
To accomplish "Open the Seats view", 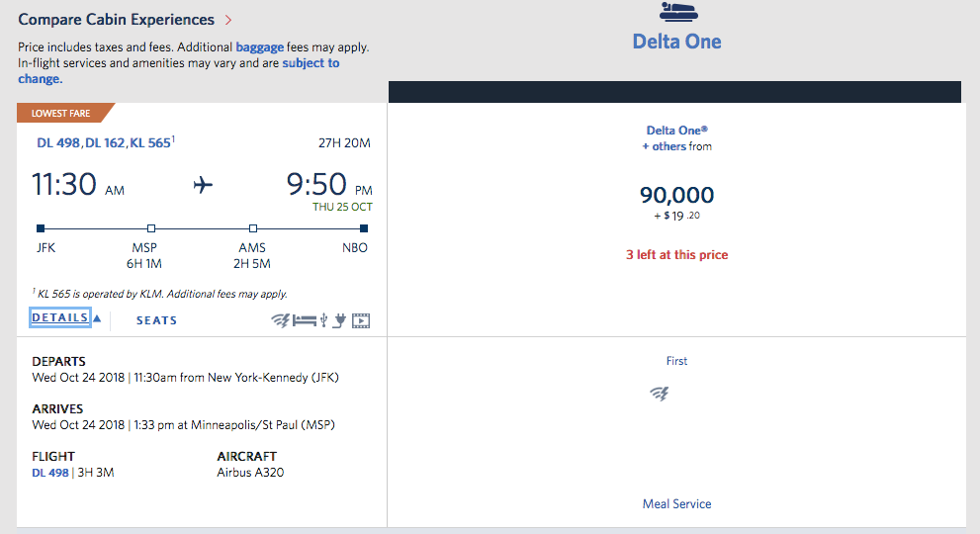I will click(156, 320).
